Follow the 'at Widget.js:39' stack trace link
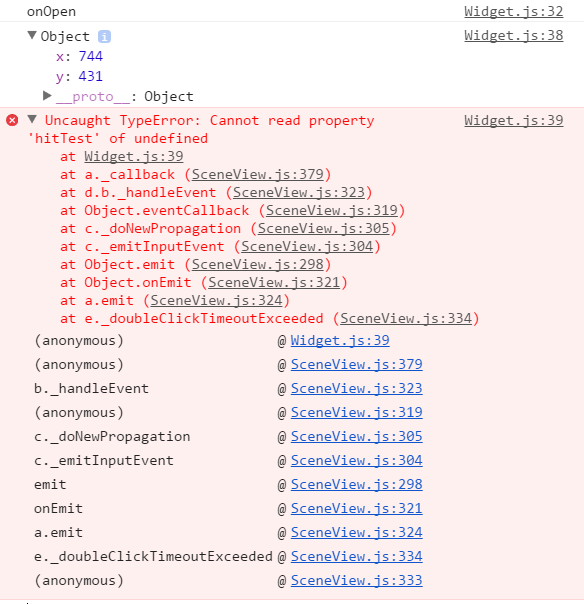Screen dimensions: 584x604 (x=134, y=156)
